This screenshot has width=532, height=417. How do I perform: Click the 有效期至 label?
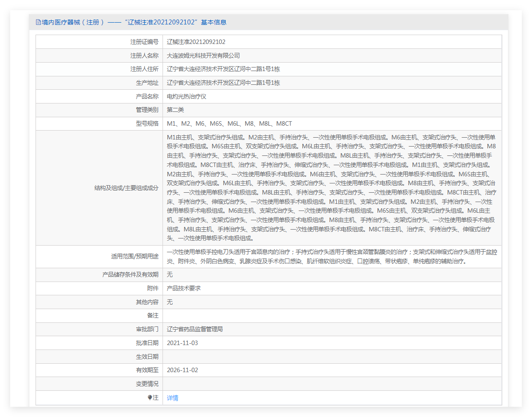pos(147,370)
